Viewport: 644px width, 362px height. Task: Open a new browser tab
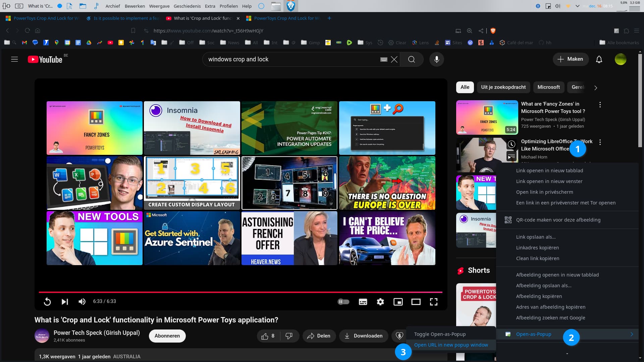coord(329,18)
